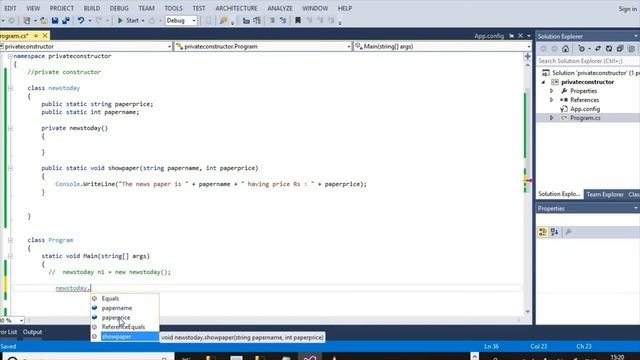Click the Find in Files toolbar icon
Image resolution: width=640 pixels, height=360 pixels.
tap(224, 20)
